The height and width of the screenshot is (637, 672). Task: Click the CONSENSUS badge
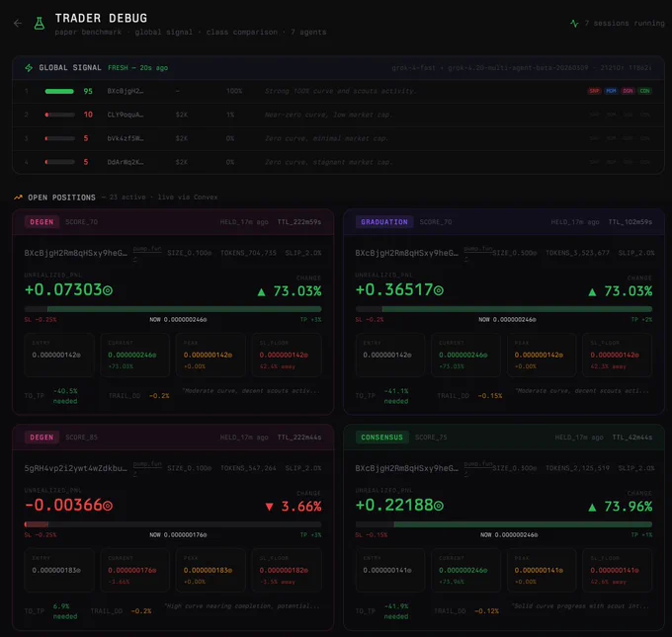click(x=381, y=438)
